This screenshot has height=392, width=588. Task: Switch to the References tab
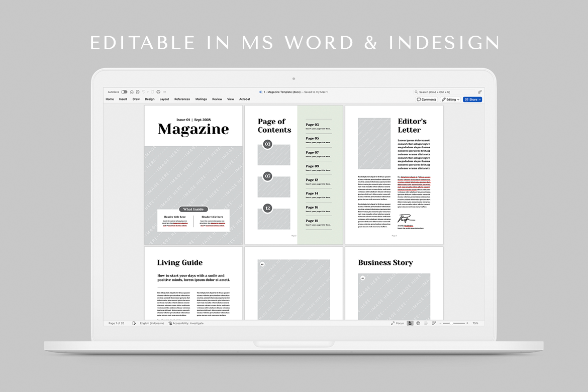(182, 100)
